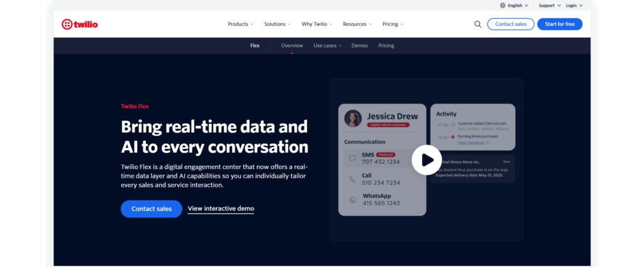Open the Flex Pricing tab
The height and width of the screenshot is (267, 644).
(386, 45)
